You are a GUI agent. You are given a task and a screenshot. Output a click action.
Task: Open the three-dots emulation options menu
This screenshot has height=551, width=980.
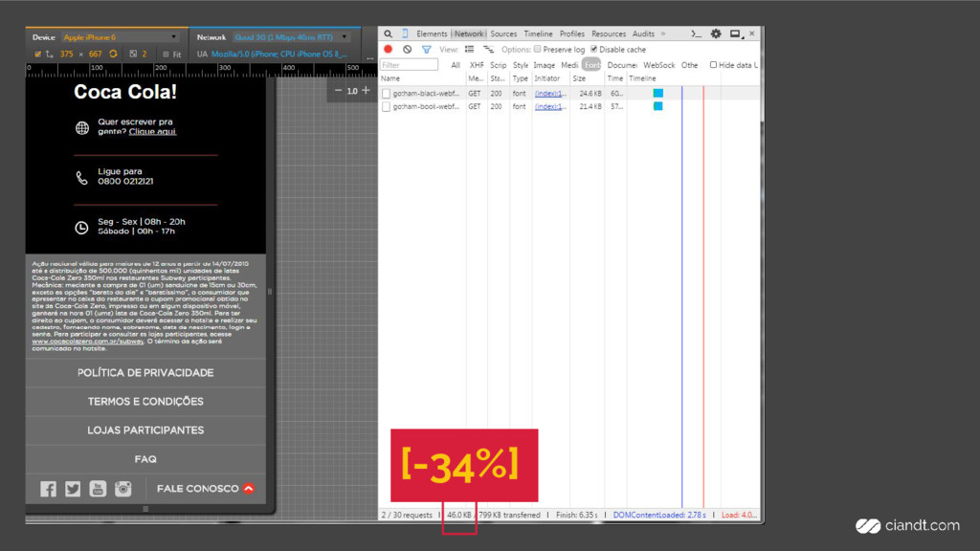[370, 58]
